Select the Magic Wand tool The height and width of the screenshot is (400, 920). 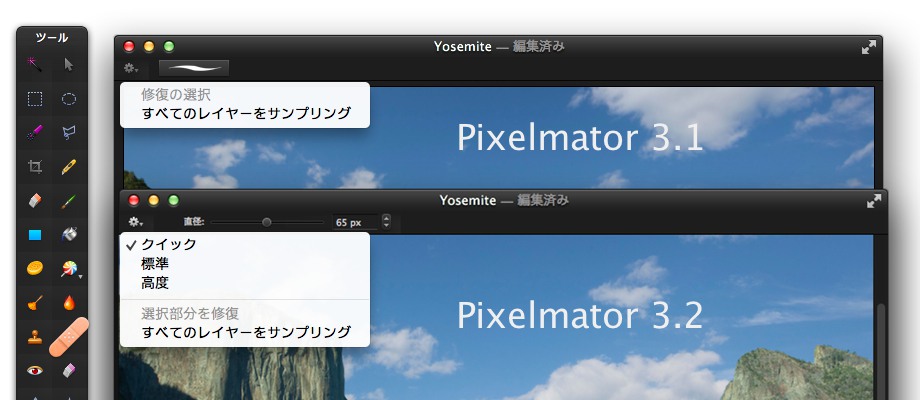35,65
